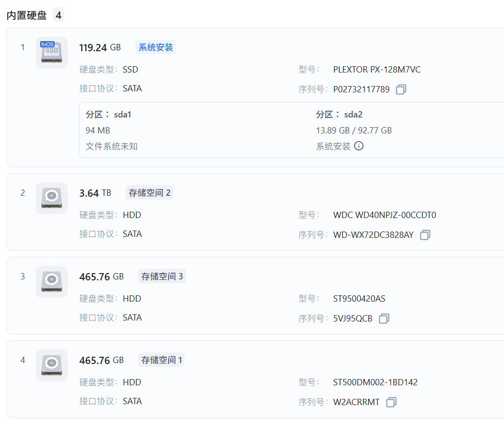Select capacity 3.64 TB
The image size is (504, 437).
pos(95,193)
